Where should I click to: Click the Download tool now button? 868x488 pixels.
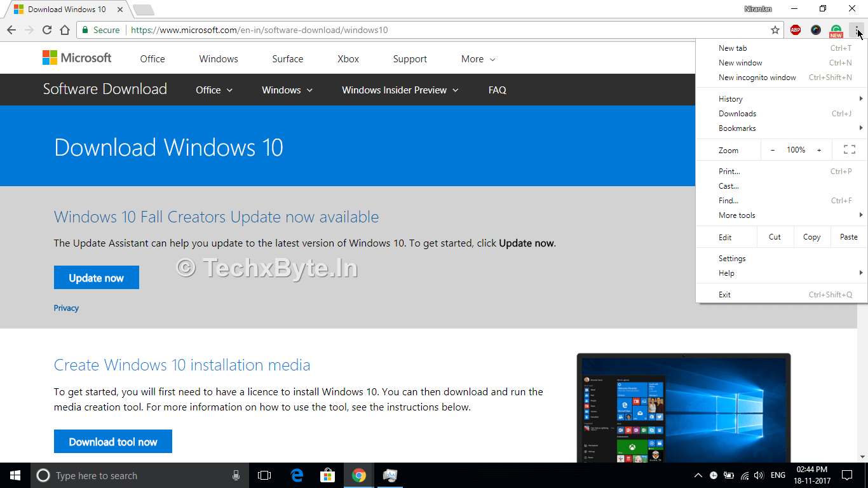click(x=113, y=442)
